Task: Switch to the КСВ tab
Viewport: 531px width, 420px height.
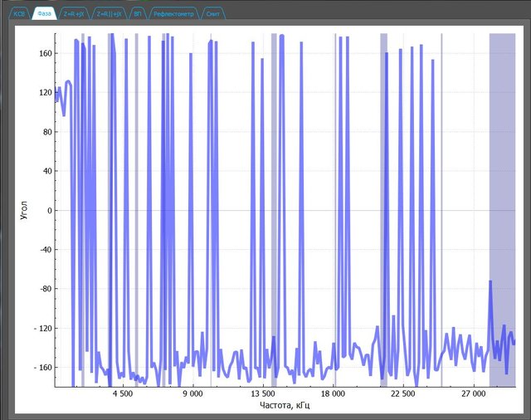Action: point(20,14)
